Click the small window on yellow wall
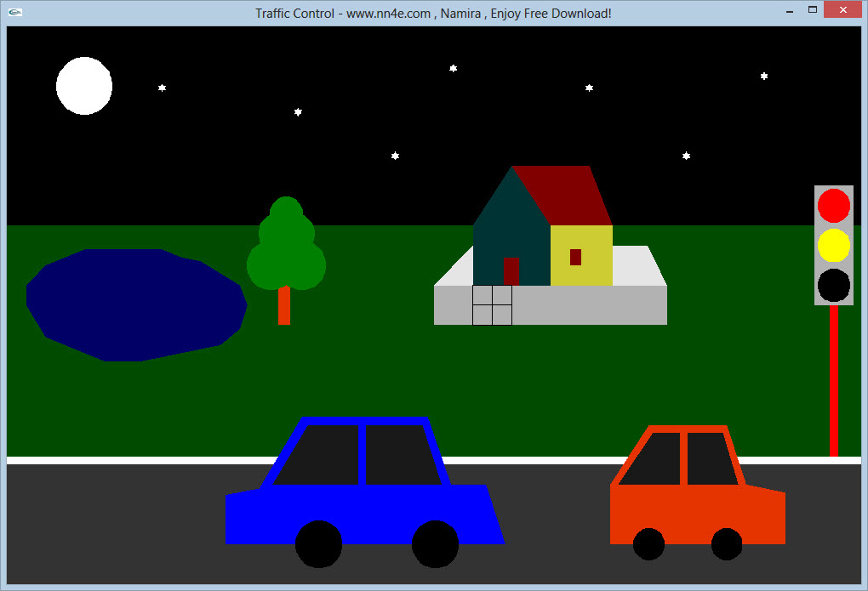868x591 pixels. click(x=575, y=257)
